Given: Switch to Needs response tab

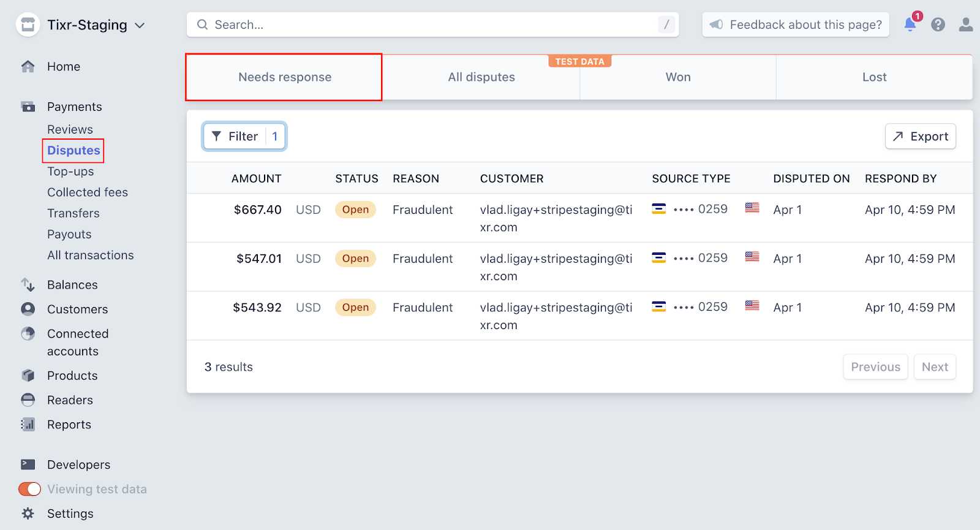Looking at the screenshot, I should tap(285, 77).
